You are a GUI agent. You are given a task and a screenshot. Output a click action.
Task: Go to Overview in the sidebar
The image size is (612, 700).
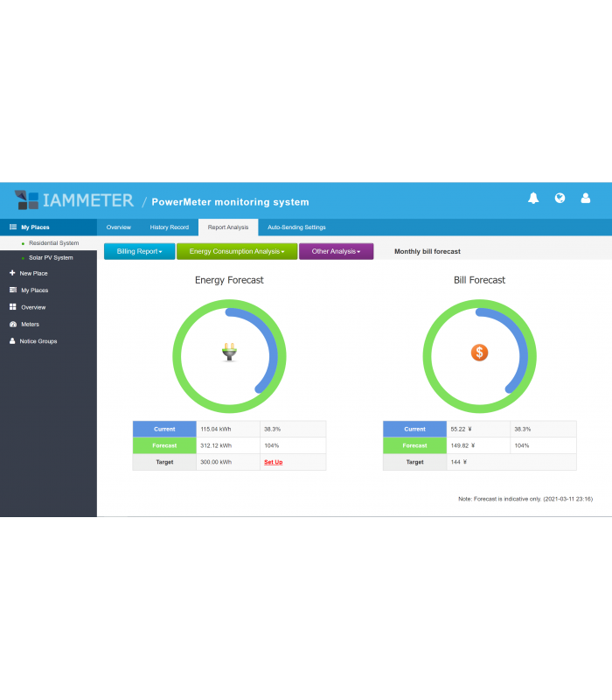click(x=33, y=308)
